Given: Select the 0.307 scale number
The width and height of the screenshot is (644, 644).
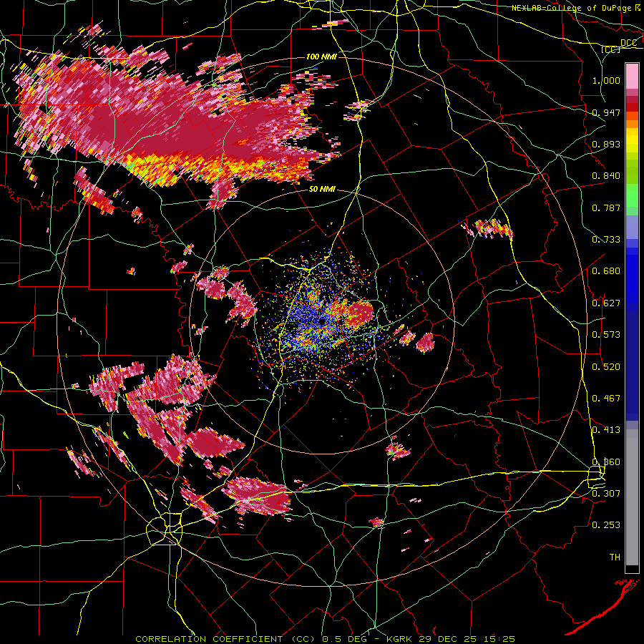Looking at the screenshot, I should (606, 493).
